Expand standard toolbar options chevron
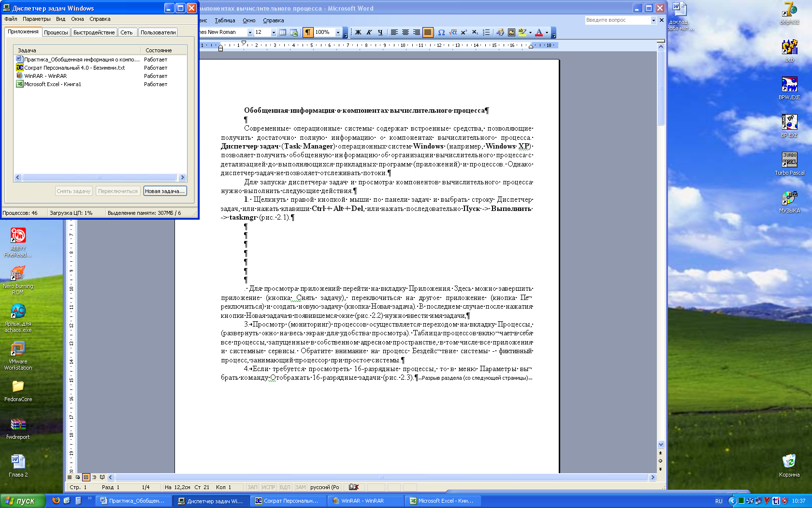 pos(345,32)
